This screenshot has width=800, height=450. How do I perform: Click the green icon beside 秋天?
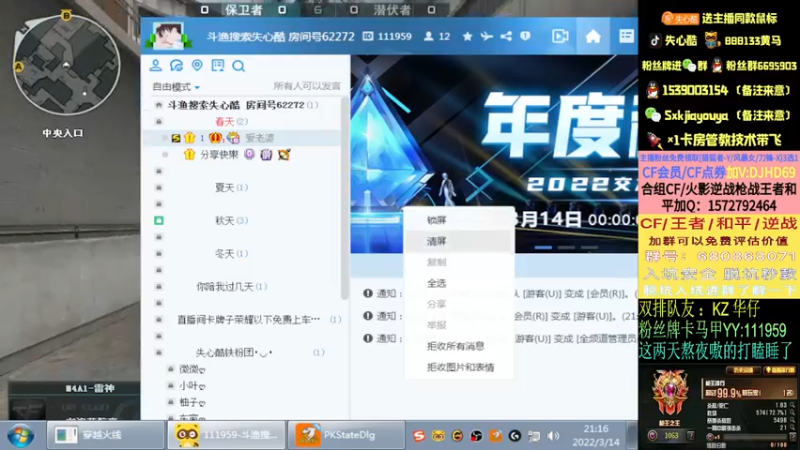pos(159,220)
